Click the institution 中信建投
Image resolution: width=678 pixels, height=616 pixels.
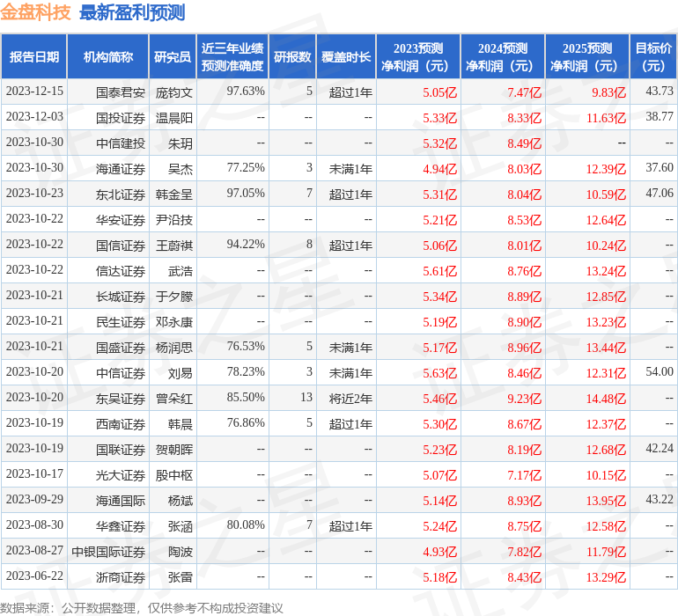(121, 143)
